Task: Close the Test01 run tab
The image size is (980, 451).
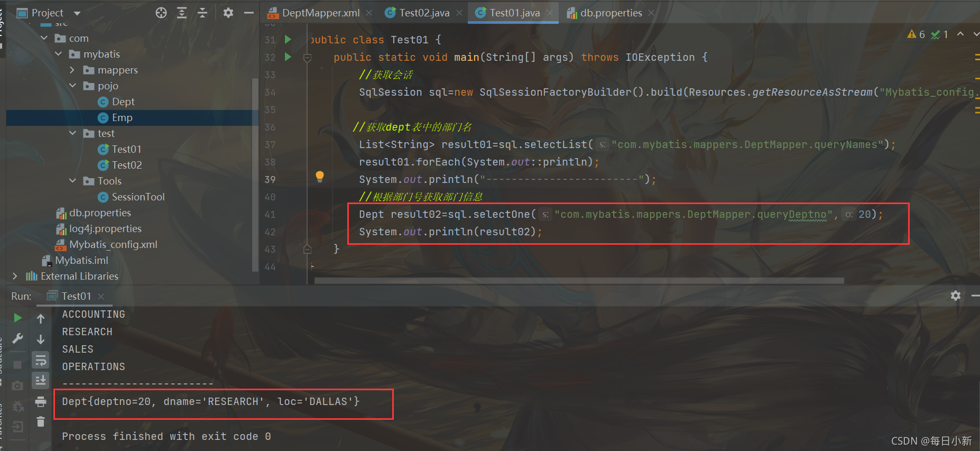Action: (x=101, y=297)
